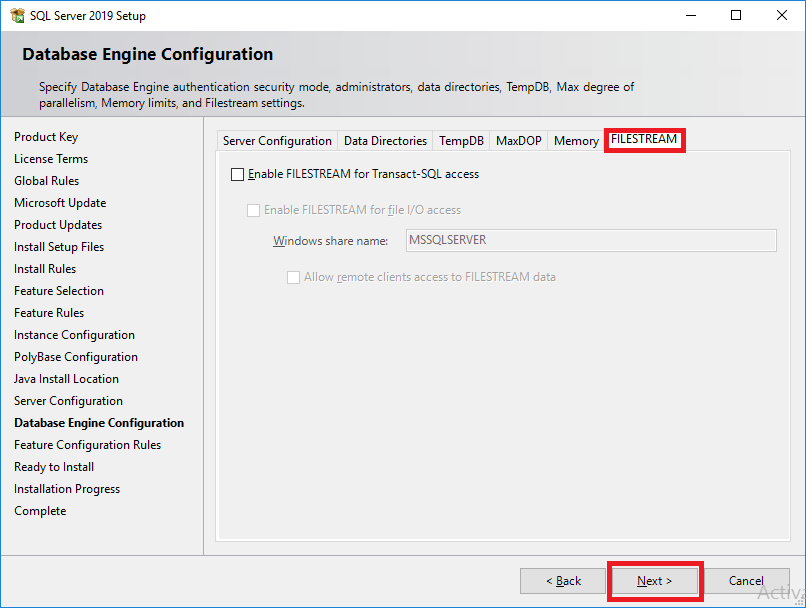This screenshot has width=806, height=608.
Task: Select License Terms step in sidebar
Action: point(51,159)
